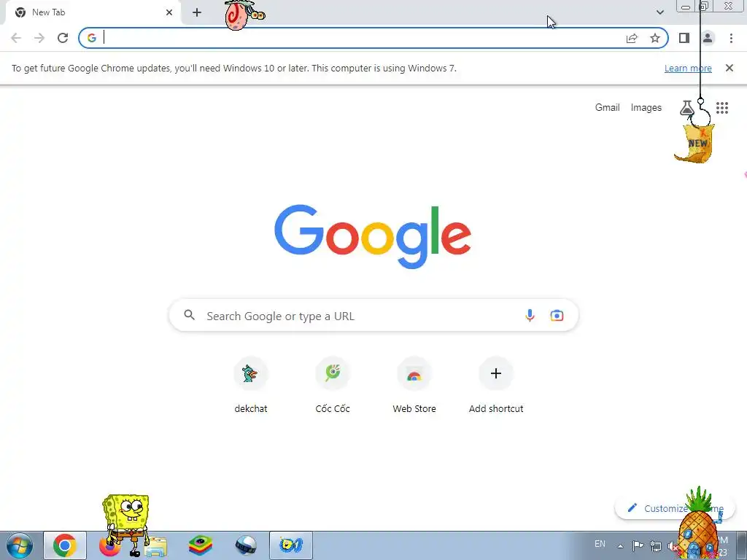Viewport: 747px width, 560px height.
Task: Open Images link
Action: [x=646, y=108]
